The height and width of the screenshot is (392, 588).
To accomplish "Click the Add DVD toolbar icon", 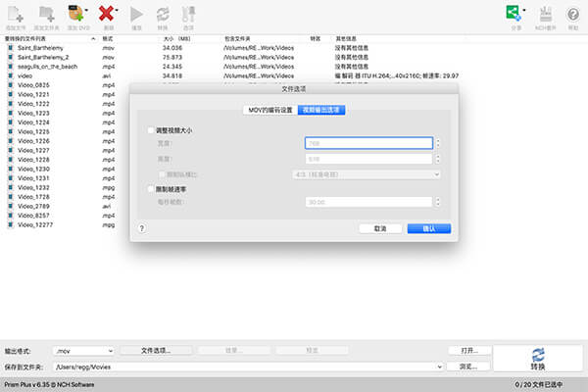I will [74, 14].
